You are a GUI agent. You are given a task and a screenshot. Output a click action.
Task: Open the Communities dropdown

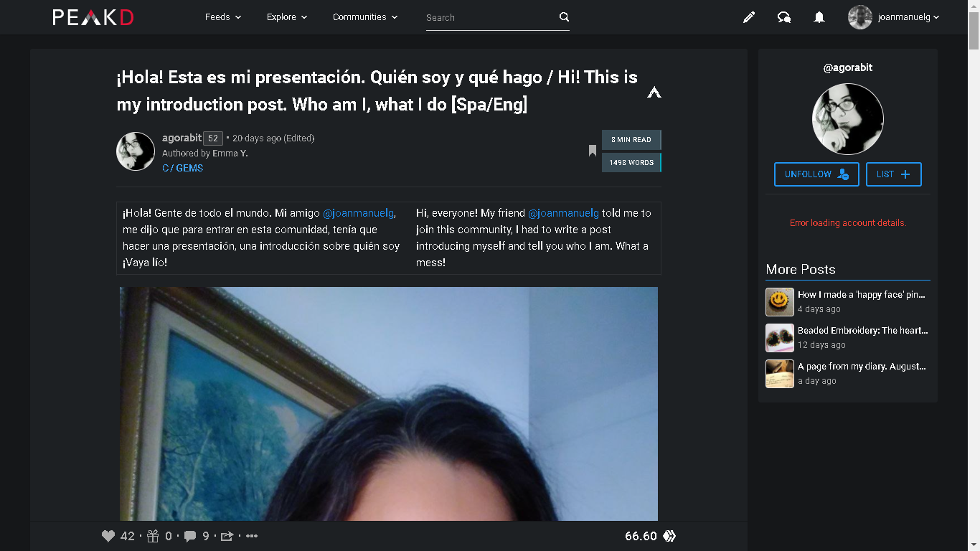(x=365, y=17)
